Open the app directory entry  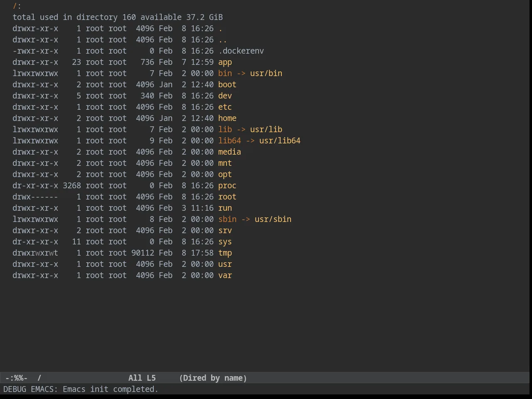225,62
